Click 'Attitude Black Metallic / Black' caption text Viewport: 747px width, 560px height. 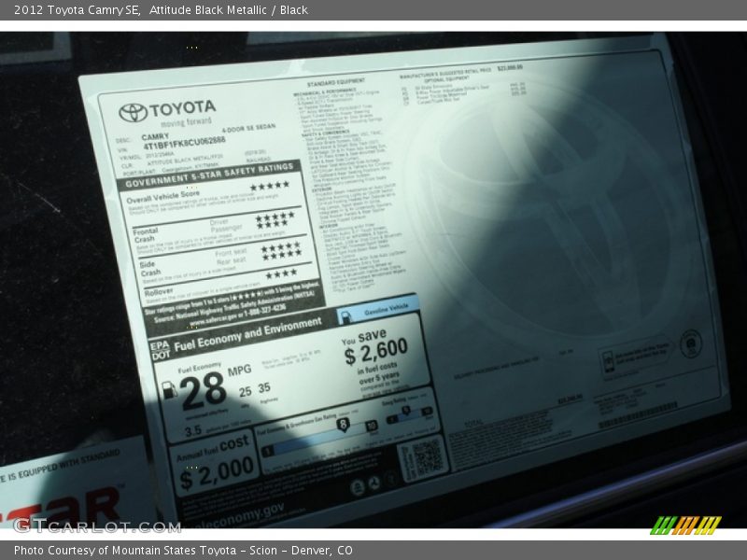coord(228,10)
